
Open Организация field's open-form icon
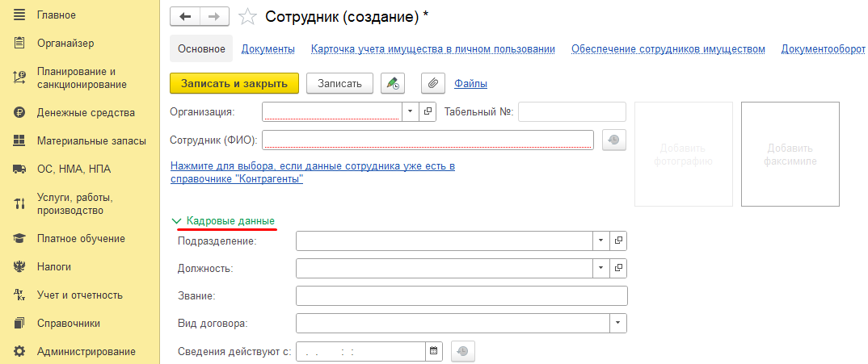428,111
